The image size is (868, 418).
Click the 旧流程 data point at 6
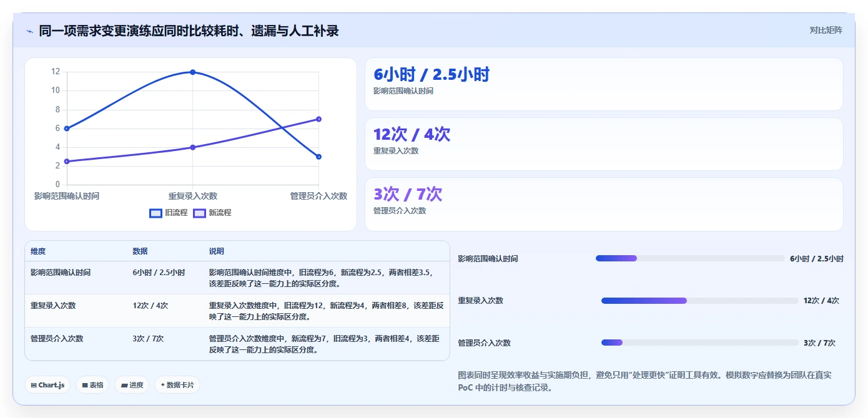67,129
